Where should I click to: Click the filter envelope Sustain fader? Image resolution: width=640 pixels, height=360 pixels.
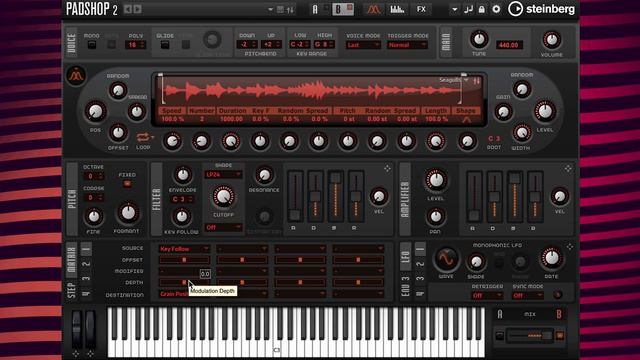[336, 196]
